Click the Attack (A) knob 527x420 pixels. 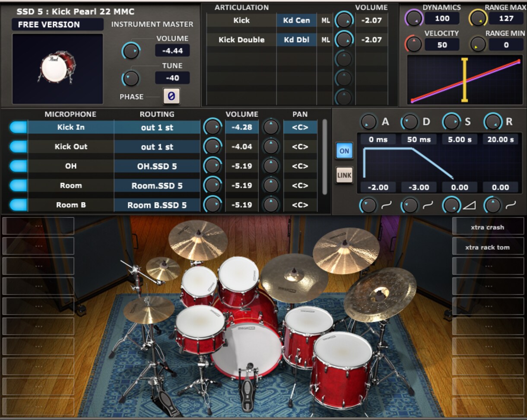(x=368, y=122)
